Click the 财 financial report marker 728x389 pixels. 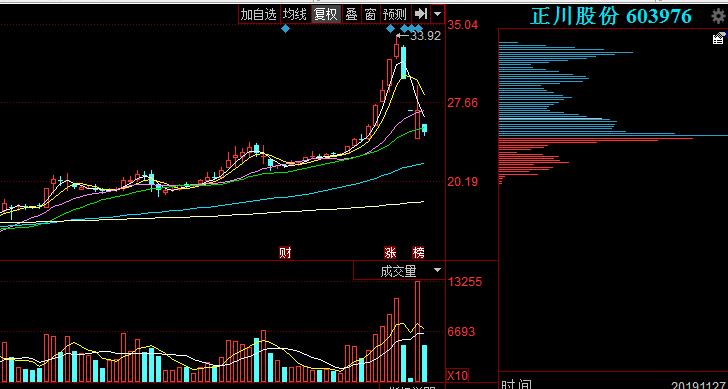pos(285,253)
